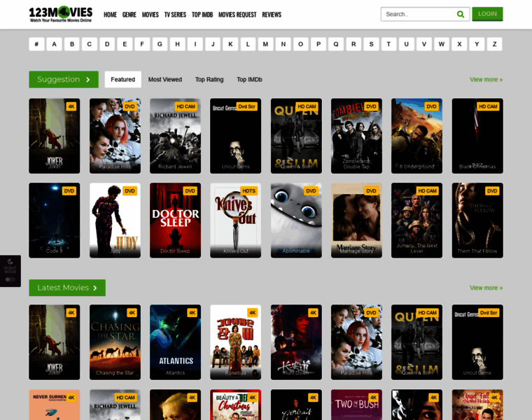Go to TV SERIES in navigation
Screen dimensions: 532x420
click(x=175, y=15)
